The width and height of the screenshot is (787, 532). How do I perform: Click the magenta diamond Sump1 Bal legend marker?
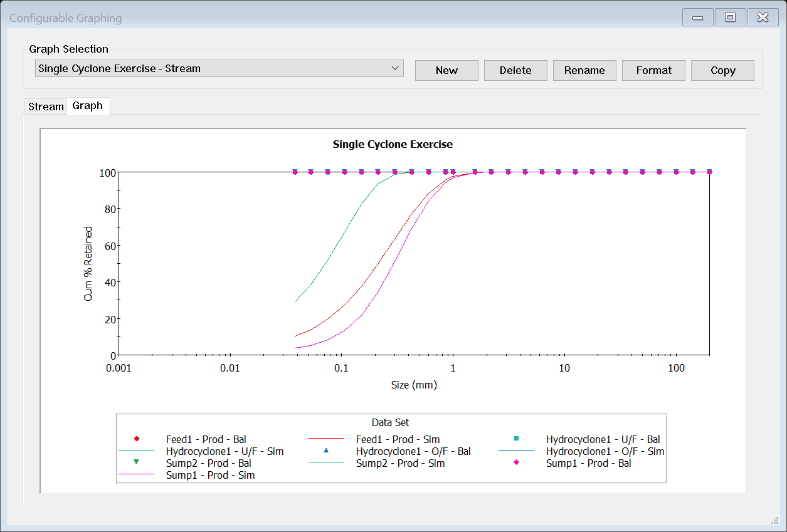click(516, 462)
